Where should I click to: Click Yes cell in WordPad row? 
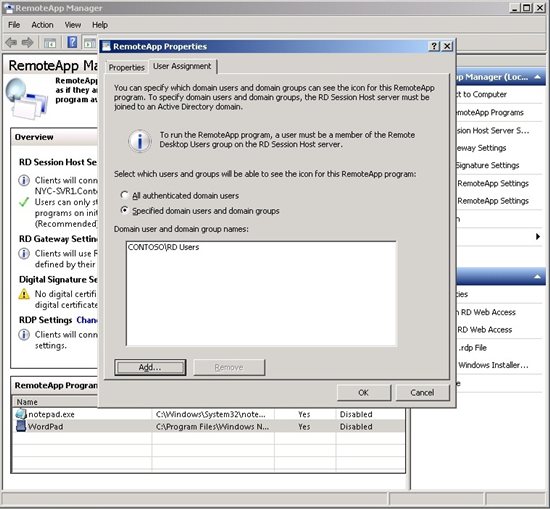click(304, 427)
